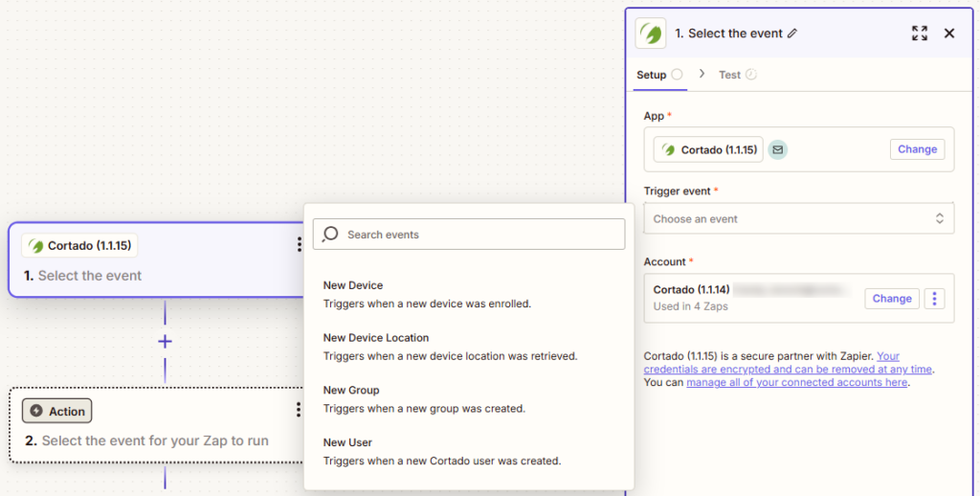The width and height of the screenshot is (980, 496).
Task: Click the Cortado (1.1.15) app chip in panel
Action: [708, 149]
